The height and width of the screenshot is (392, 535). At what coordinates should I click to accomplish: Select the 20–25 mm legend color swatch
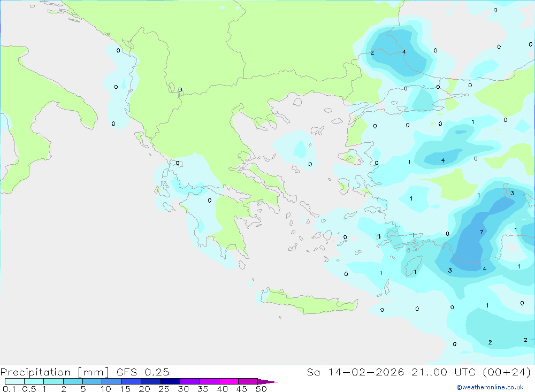tap(151, 381)
